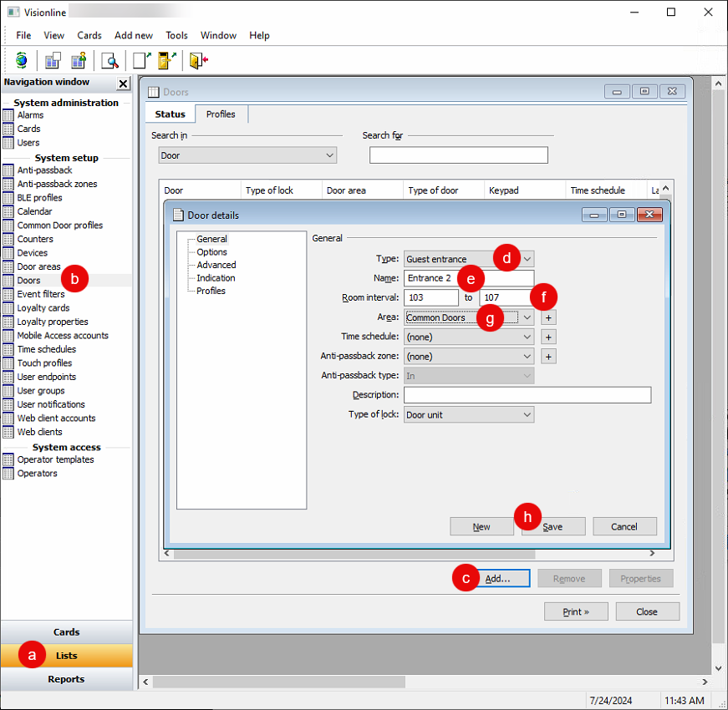Switch to the Profiles tab
The width and height of the screenshot is (728, 710).
221,114
